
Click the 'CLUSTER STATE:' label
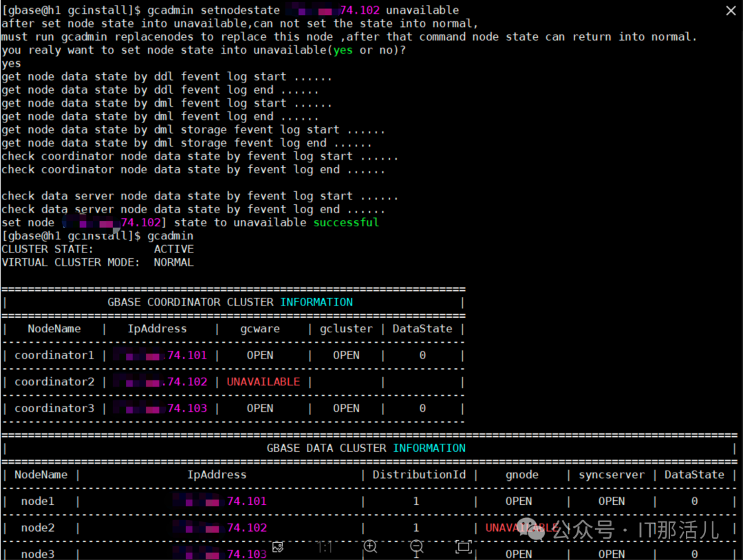47,249
